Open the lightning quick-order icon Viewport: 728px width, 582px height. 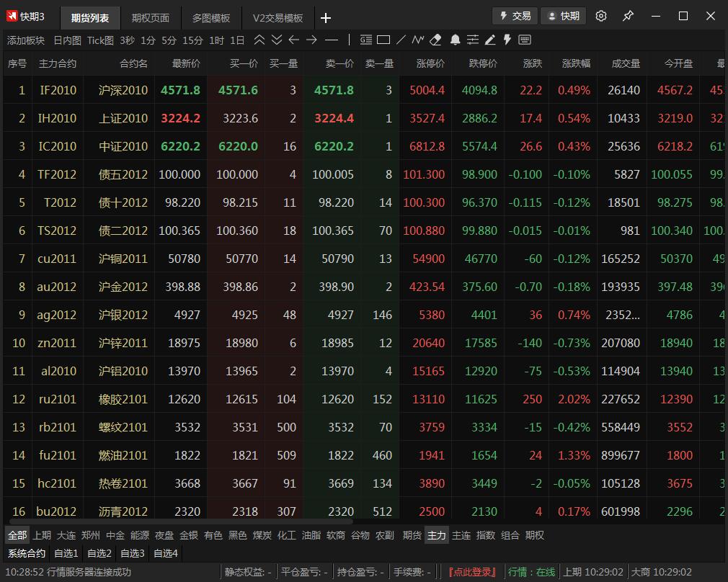click(x=507, y=41)
